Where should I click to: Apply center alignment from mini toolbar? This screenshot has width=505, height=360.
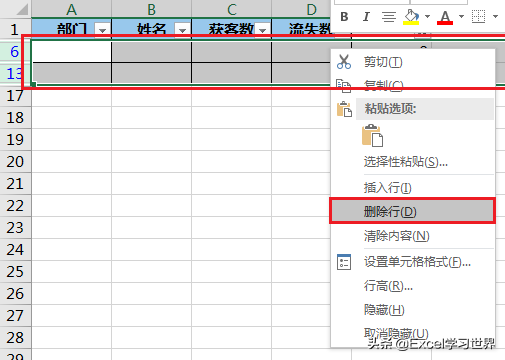pyautogui.click(x=389, y=16)
